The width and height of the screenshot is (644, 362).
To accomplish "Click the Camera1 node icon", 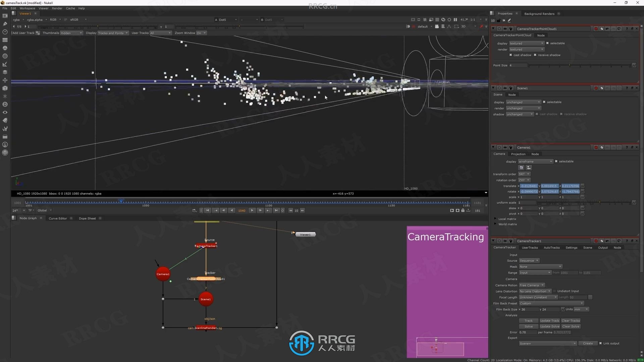I will 163,274.
